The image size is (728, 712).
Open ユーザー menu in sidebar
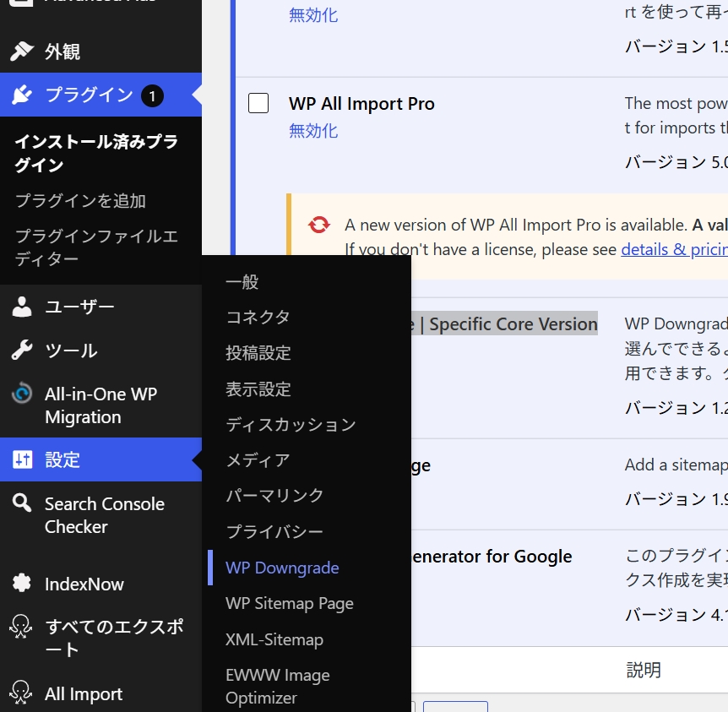tap(101, 307)
